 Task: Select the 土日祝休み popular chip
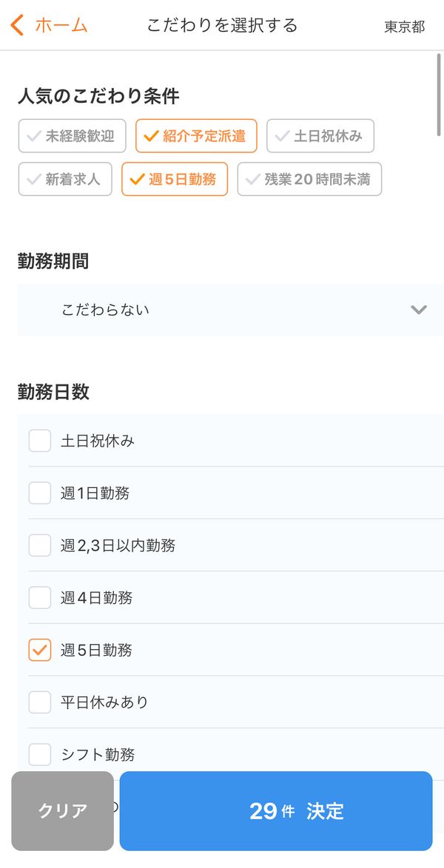(320, 135)
